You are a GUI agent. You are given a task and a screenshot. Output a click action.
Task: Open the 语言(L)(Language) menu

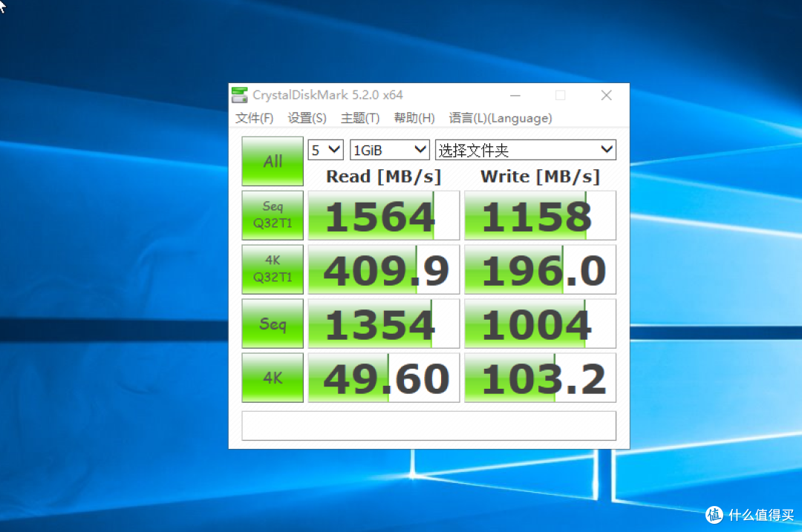tap(501, 118)
